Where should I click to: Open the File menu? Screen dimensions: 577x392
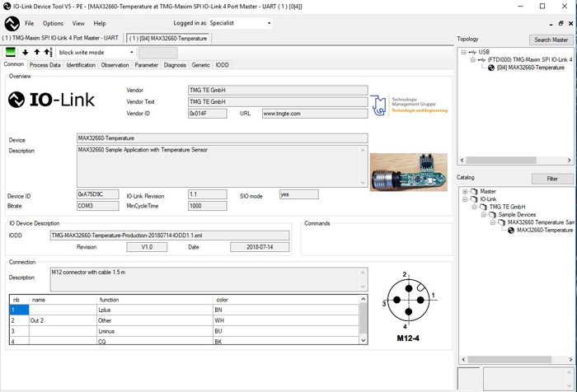pos(30,23)
